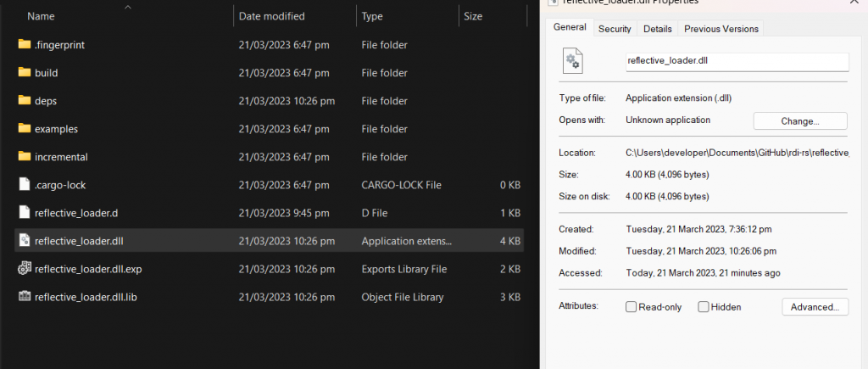Click the reflective_loader.dll file icon in list

[24, 241]
